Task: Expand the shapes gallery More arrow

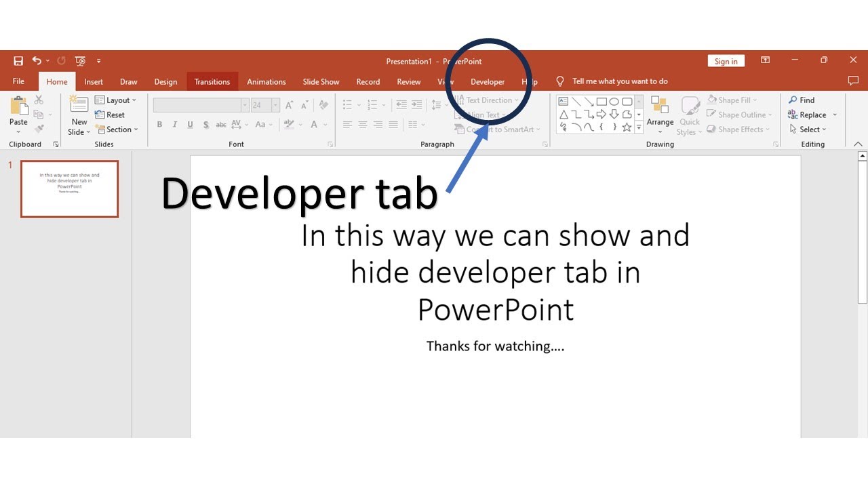Action: 639,127
